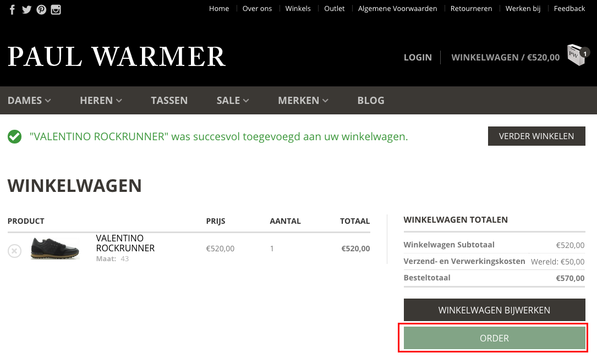Open the Valentino Rockrunner product name link
This screenshot has height=364, width=597.
pyautogui.click(x=125, y=243)
